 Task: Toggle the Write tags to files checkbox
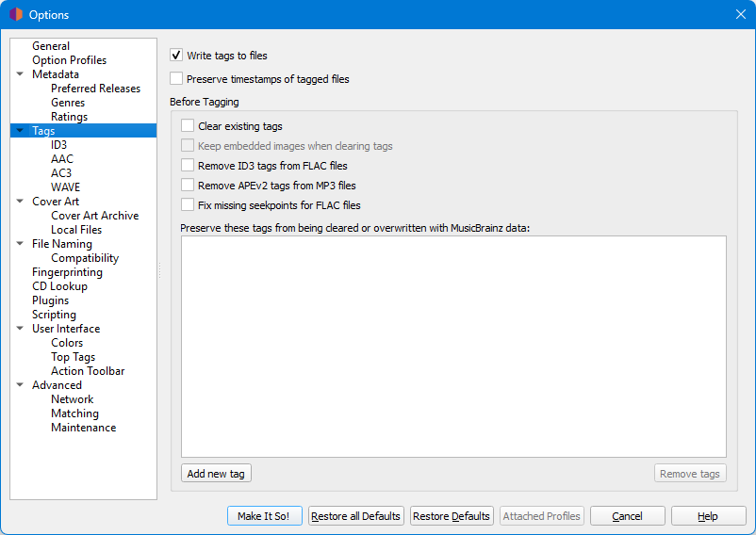pos(176,56)
